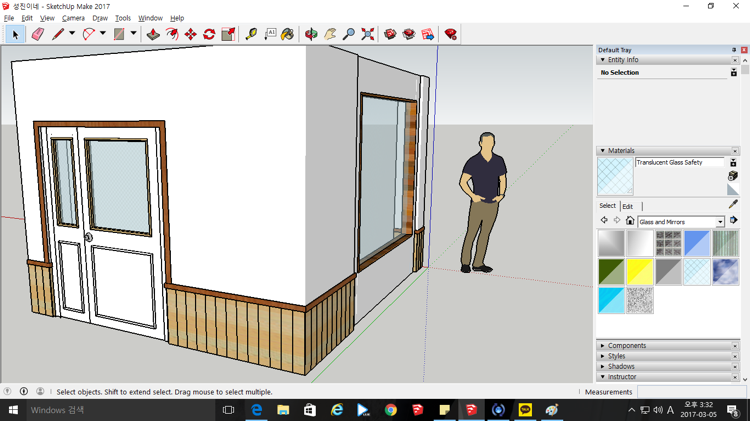This screenshot has height=421, width=750.
Task: Toggle the Entity Info details button
Action: [734, 72]
